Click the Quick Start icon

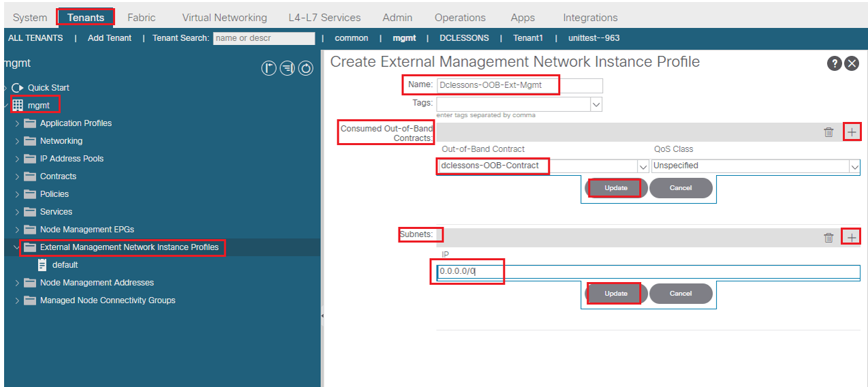click(18, 88)
